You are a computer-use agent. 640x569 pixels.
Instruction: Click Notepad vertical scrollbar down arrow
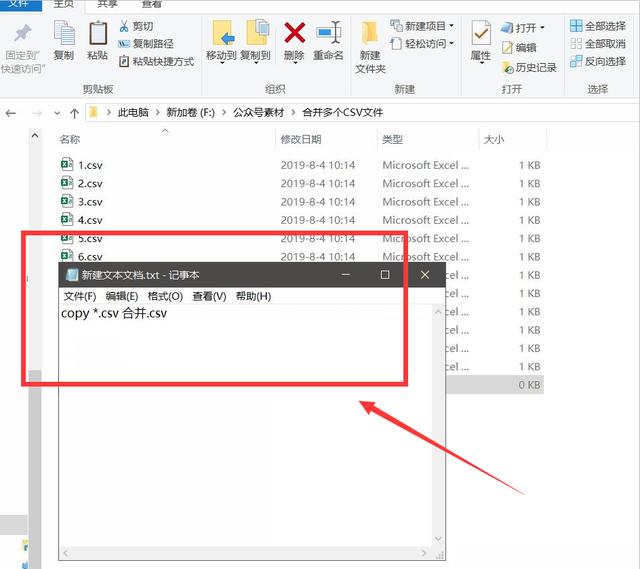[438, 539]
